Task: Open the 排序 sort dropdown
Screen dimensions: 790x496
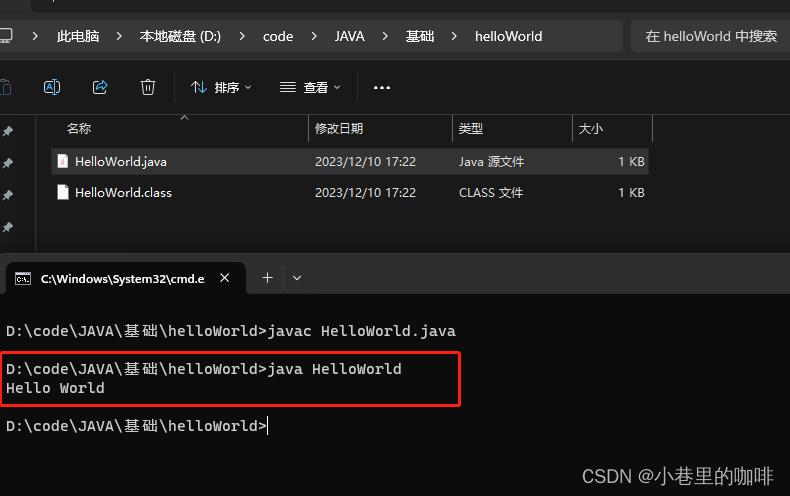Action: [x=221, y=88]
